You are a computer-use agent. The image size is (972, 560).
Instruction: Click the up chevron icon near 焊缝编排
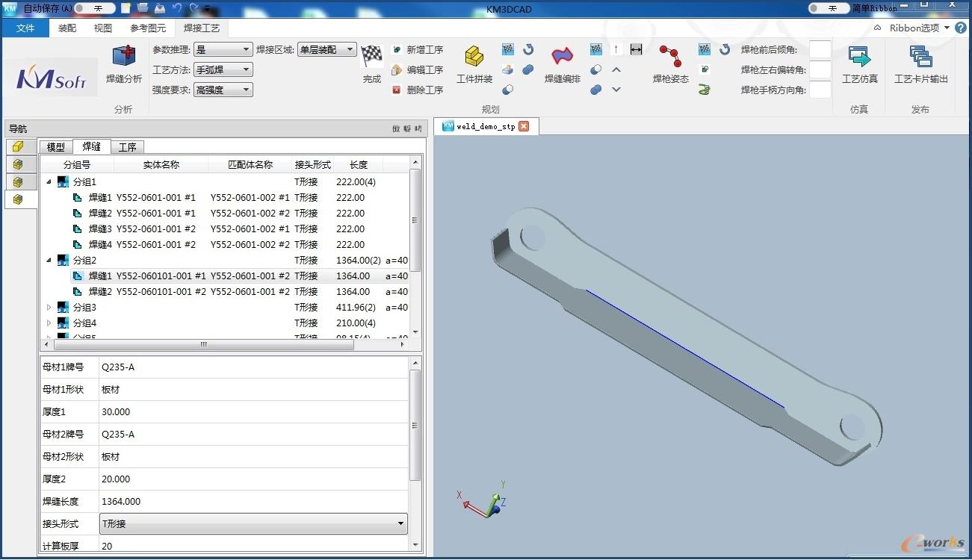pos(616,69)
